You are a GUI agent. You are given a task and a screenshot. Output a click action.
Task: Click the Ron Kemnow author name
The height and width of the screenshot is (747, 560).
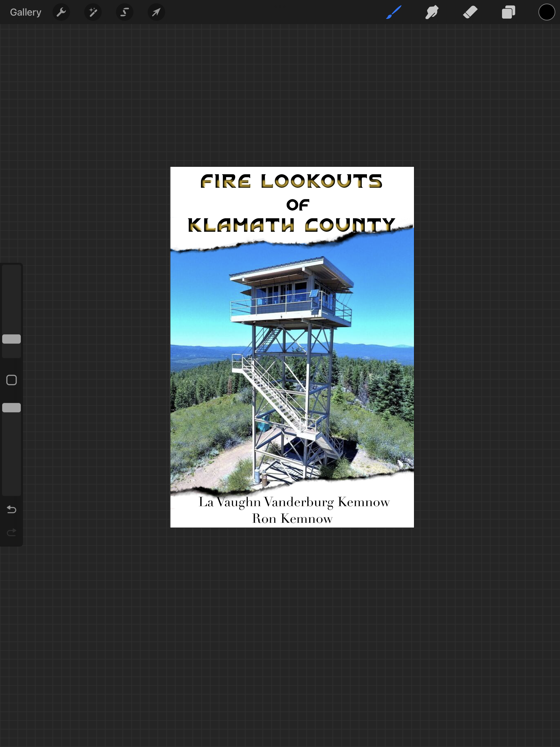(x=292, y=519)
